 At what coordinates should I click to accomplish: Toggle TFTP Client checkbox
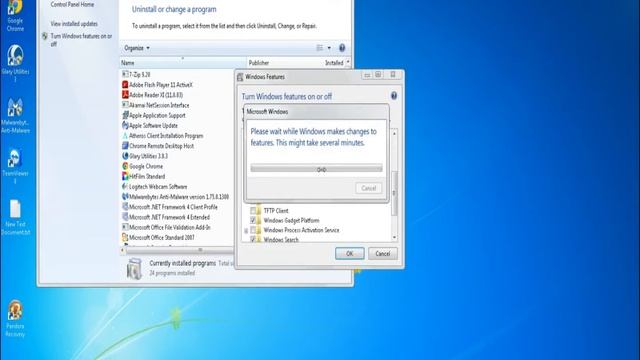[253, 211]
